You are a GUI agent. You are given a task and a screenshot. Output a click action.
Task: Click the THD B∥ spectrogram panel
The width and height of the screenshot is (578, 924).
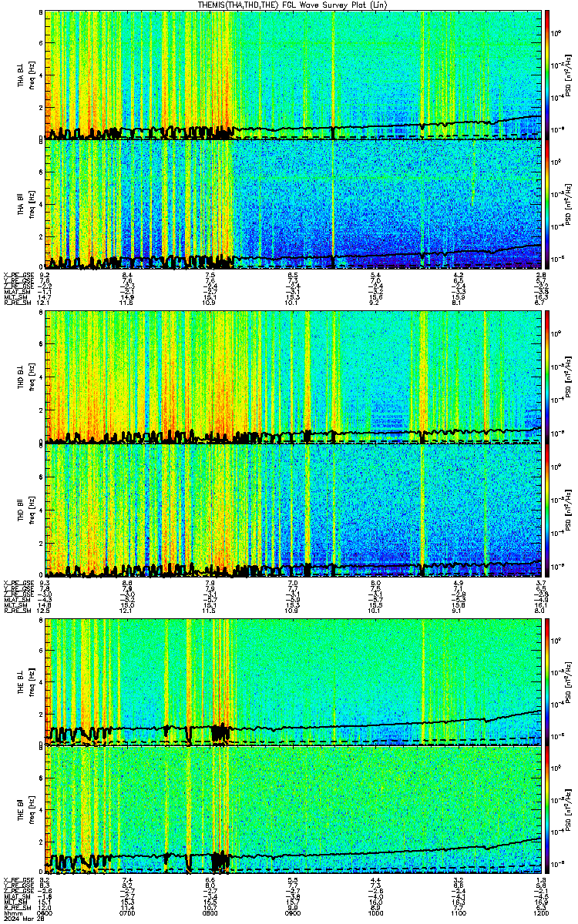[294, 511]
